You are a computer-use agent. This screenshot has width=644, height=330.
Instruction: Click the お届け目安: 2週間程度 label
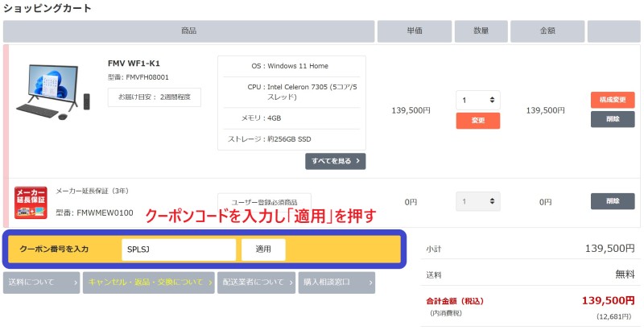tap(155, 97)
